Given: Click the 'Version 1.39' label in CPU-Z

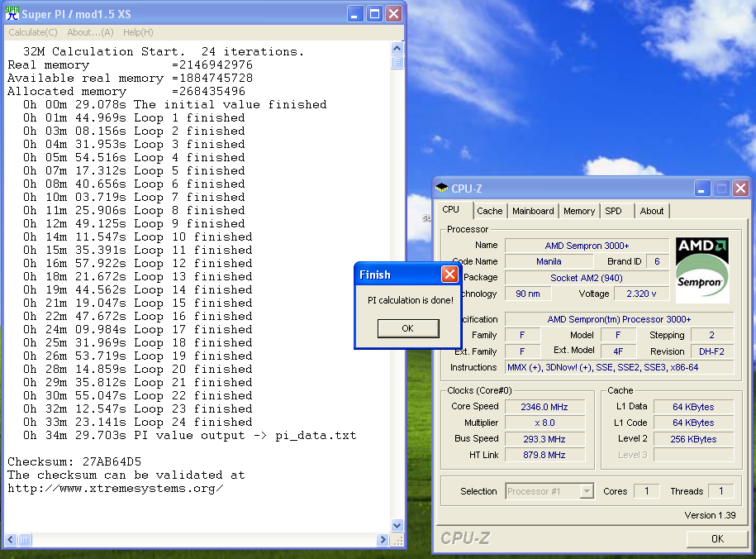Looking at the screenshot, I should [710, 515].
